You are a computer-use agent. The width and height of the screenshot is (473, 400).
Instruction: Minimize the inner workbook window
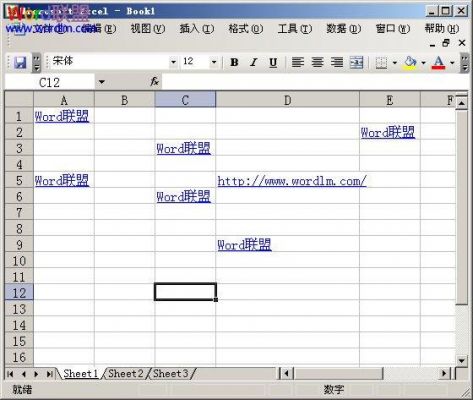432,44
